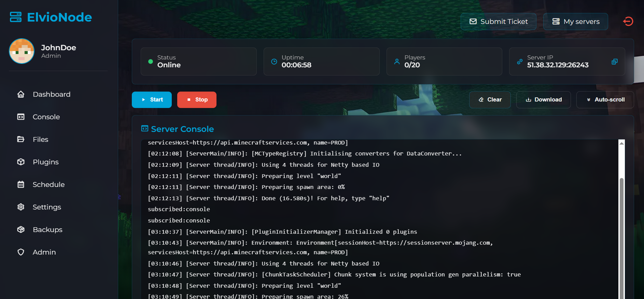644x299 pixels.
Task: Open the Schedule calendar icon
Action: point(21,185)
